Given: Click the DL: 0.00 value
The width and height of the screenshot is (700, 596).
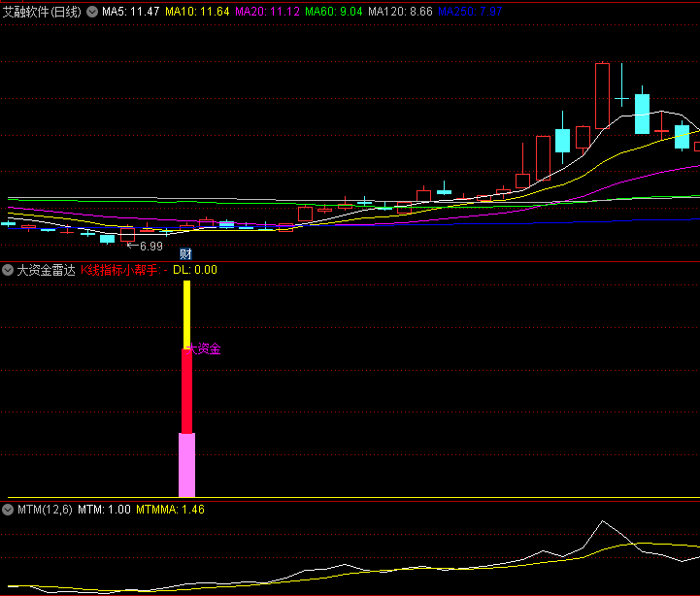Looking at the screenshot, I should pyautogui.click(x=195, y=270).
